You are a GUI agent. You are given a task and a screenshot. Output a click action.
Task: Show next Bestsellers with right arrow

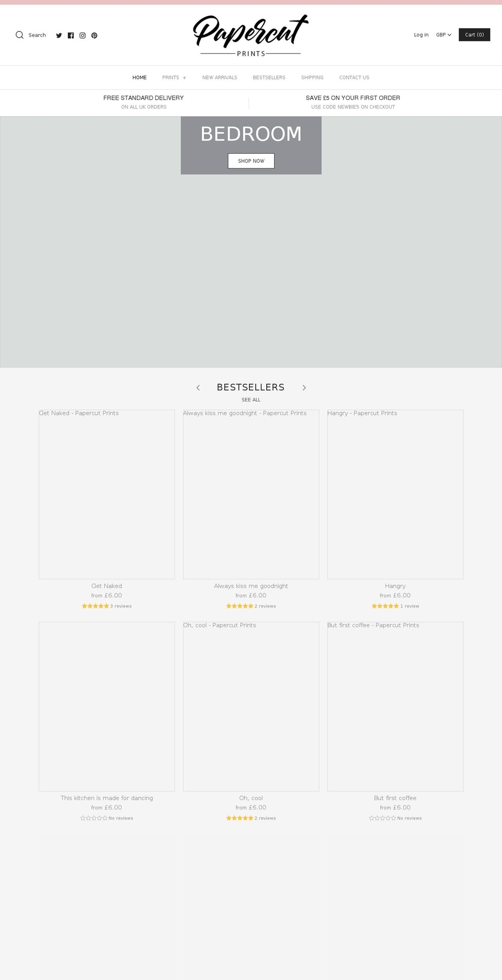point(304,387)
